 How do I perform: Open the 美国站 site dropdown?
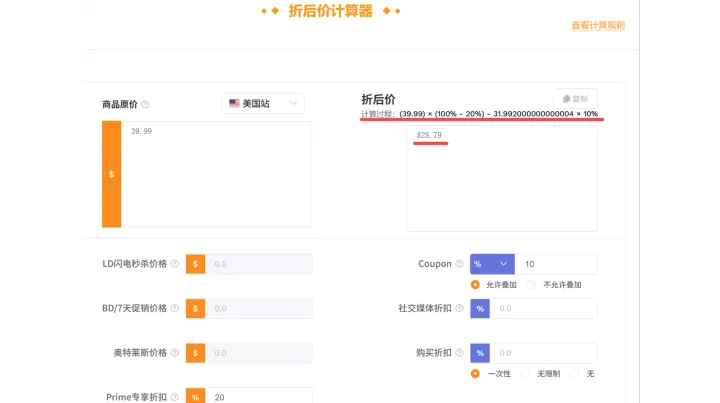tap(263, 103)
